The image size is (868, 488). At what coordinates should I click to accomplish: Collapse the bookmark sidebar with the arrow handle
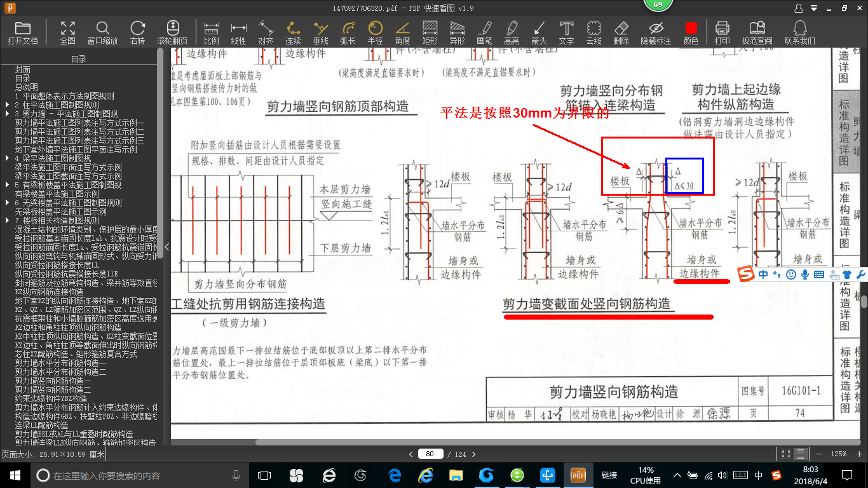click(x=166, y=247)
